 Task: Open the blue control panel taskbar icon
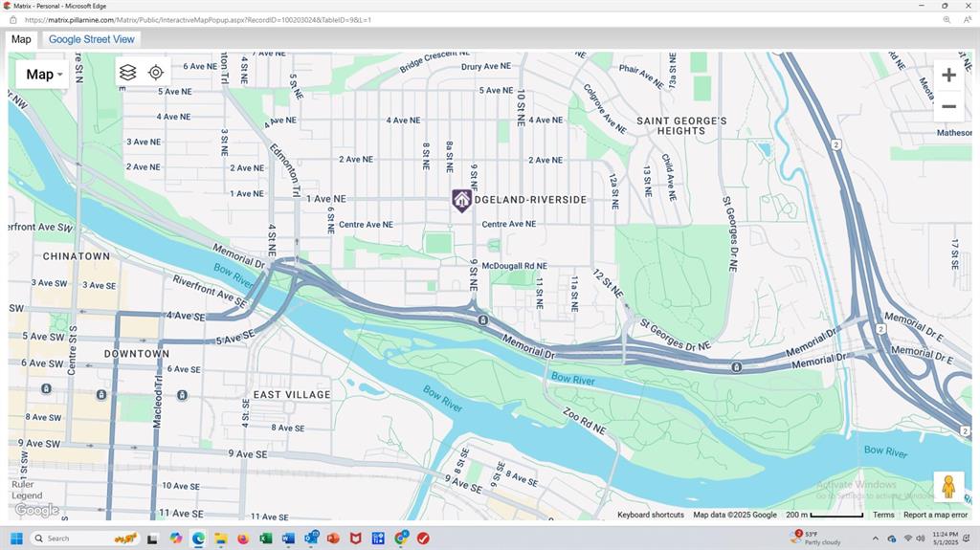[378, 539]
